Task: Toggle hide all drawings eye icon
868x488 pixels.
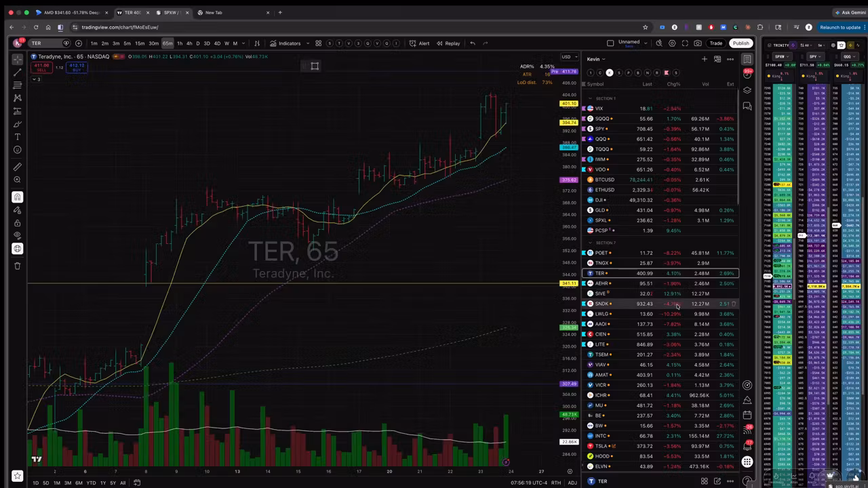Action: 18,235
